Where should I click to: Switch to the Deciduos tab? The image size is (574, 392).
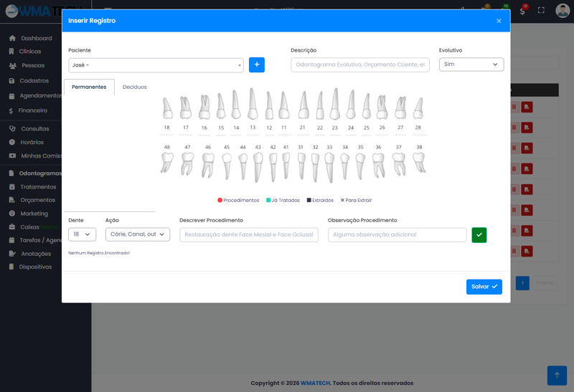click(x=135, y=87)
